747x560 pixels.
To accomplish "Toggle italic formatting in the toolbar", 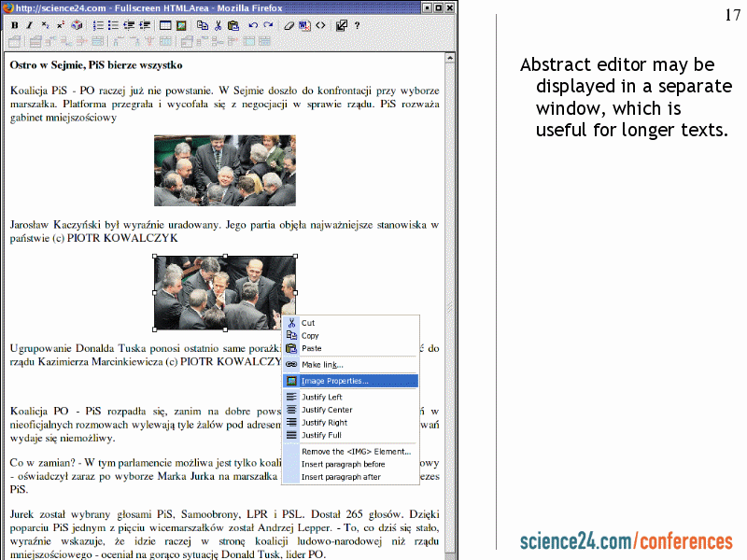I will (x=30, y=25).
